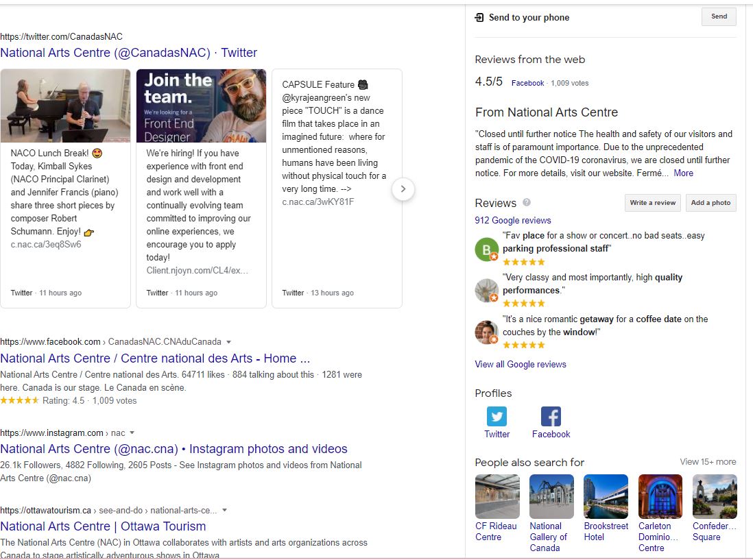Click the carousel next arrow on Twitter cards
This screenshot has height=560, width=753.
403,189
